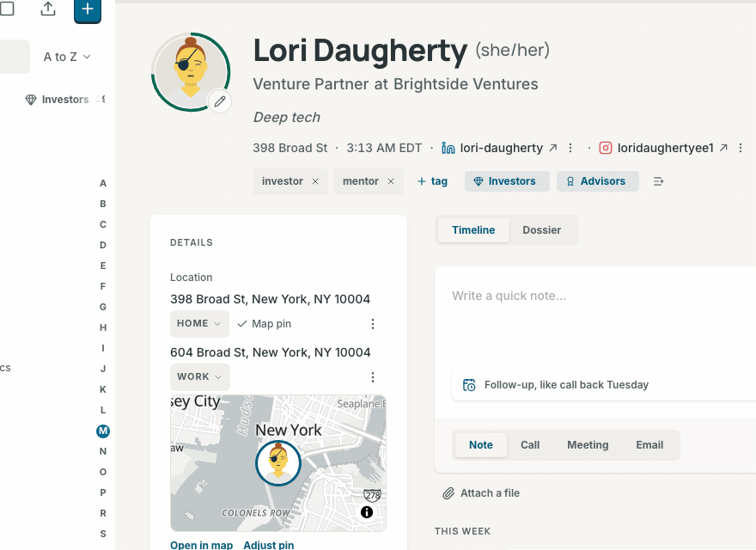Screen dimensions: 756x550
Task: Click the calendar clock follow-up icon
Action: pyautogui.click(x=469, y=385)
